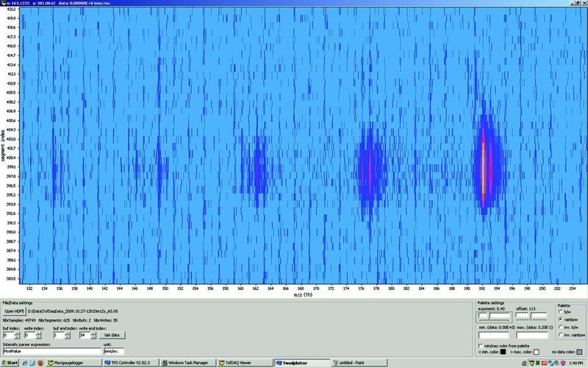The width and height of the screenshot is (588, 368).
Task: Click the m/z (Th) axis label
Action: (303, 295)
